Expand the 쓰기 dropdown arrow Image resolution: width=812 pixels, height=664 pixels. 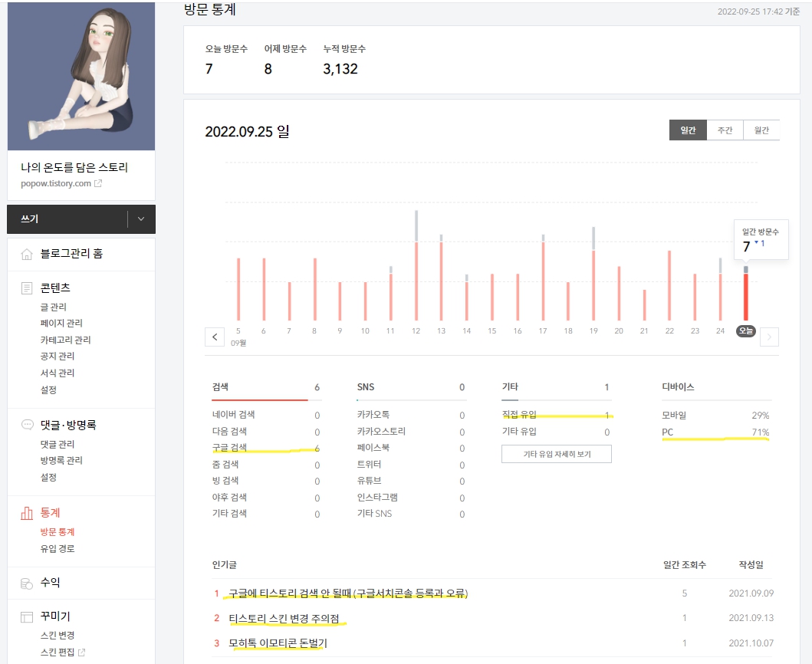tap(141, 219)
